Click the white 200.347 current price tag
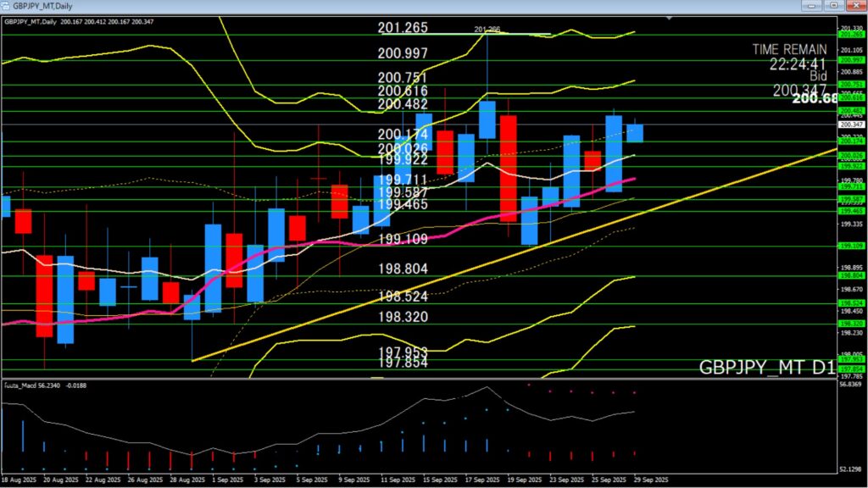The width and height of the screenshot is (868, 488). tap(850, 125)
